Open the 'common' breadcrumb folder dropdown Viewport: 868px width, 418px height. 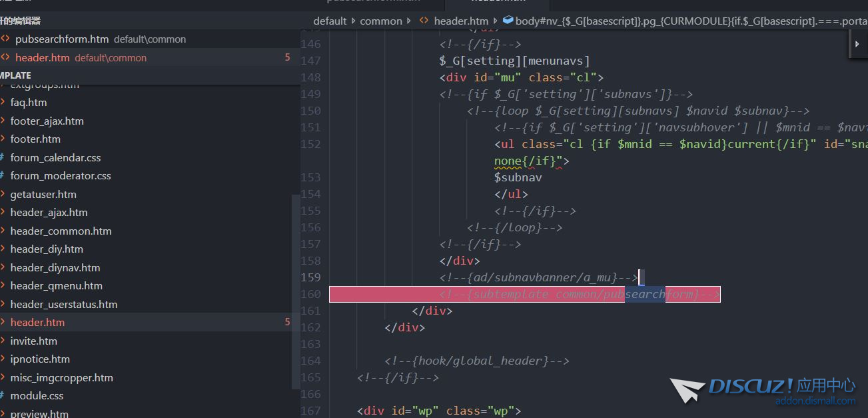pyautogui.click(x=381, y=21)
